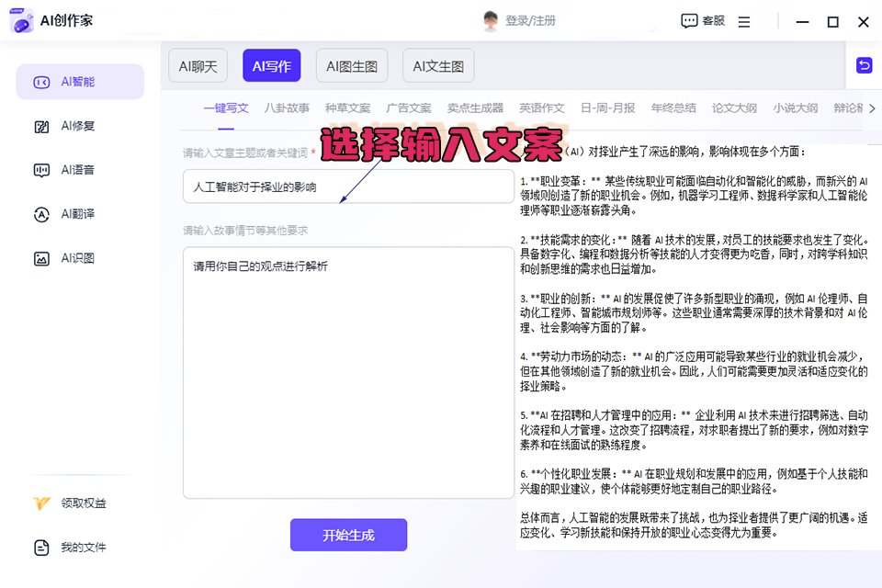
Task: Switch to the AI聊天 tab
Action: pos(198,66)
